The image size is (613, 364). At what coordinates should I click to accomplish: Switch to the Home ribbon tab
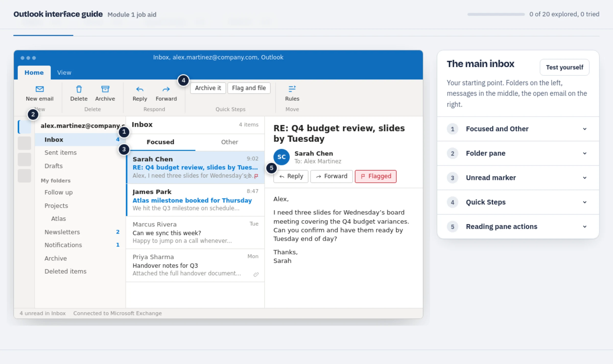pos(34,73)
